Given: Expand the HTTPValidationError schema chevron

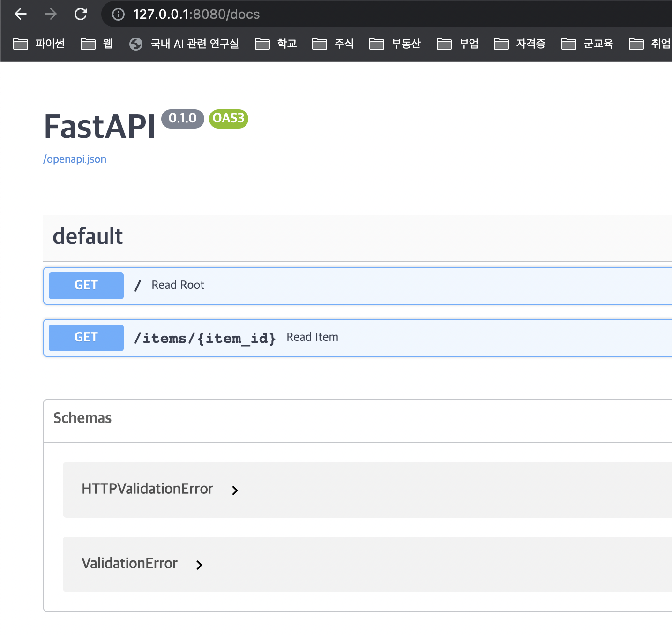Looking at the screenshot, I should coord(235,491).
